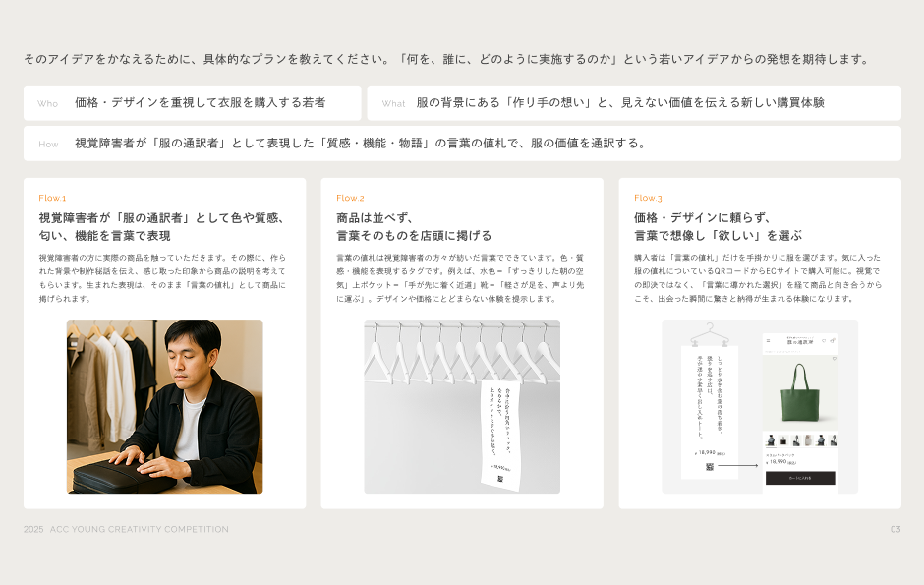The width and height of the screenshot is (924, 585).
Task: Click "価格・デザインを重視して衣服を購入する若者"
Action: 201,102
